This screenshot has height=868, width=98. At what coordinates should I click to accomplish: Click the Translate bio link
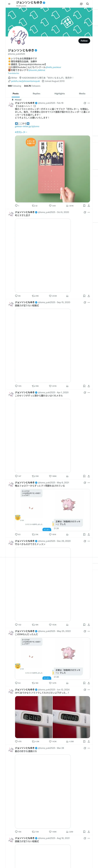tap(14, 73)
